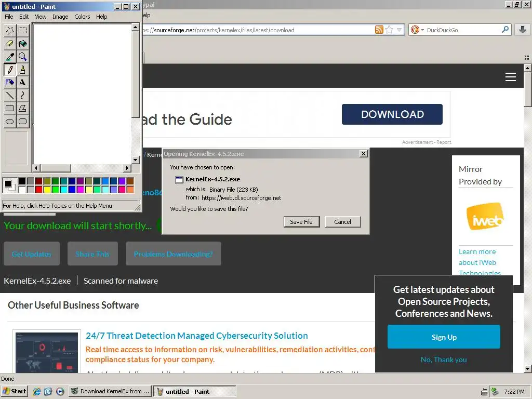Click the blue DOWNLOAD ad button
The height and width of the screenshot is (399, 532).
[392, 114]
